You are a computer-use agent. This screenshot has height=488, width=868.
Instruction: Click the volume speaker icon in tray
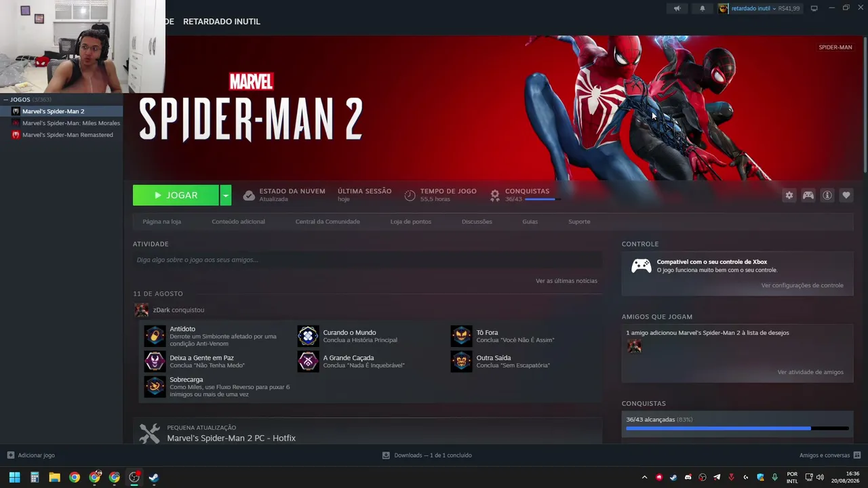pos(820,477)
